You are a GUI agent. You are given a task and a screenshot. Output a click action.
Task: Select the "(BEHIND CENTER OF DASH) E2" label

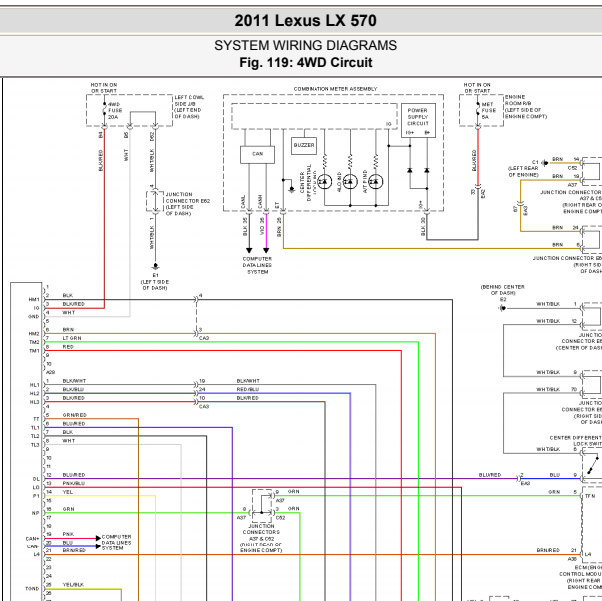tap(503, 293)
